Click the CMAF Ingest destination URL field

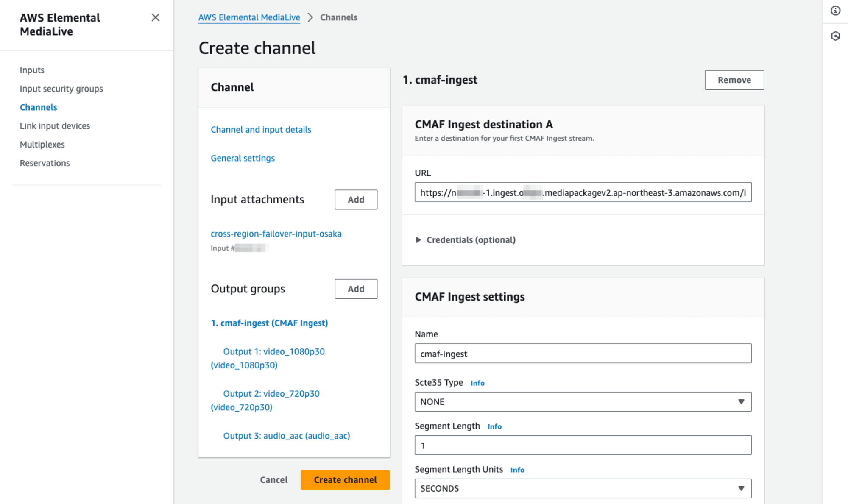pyautogui.click(x=583, y=192)
